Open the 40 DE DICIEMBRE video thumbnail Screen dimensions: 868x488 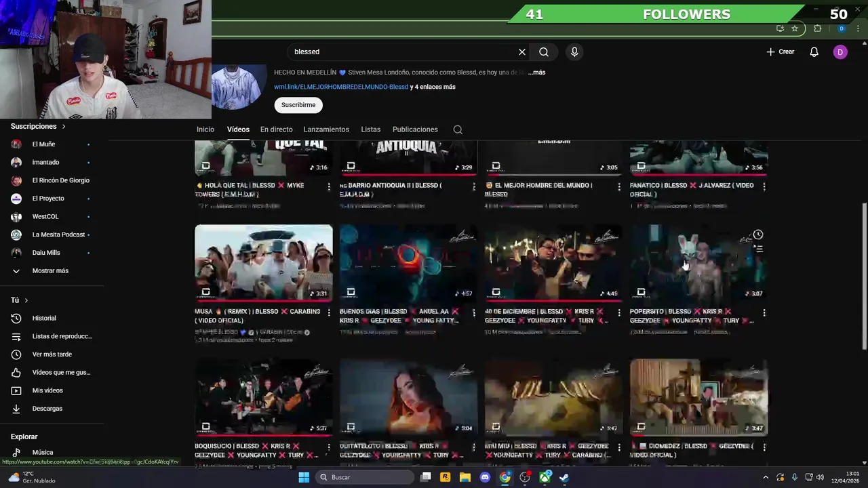[554, 263]
